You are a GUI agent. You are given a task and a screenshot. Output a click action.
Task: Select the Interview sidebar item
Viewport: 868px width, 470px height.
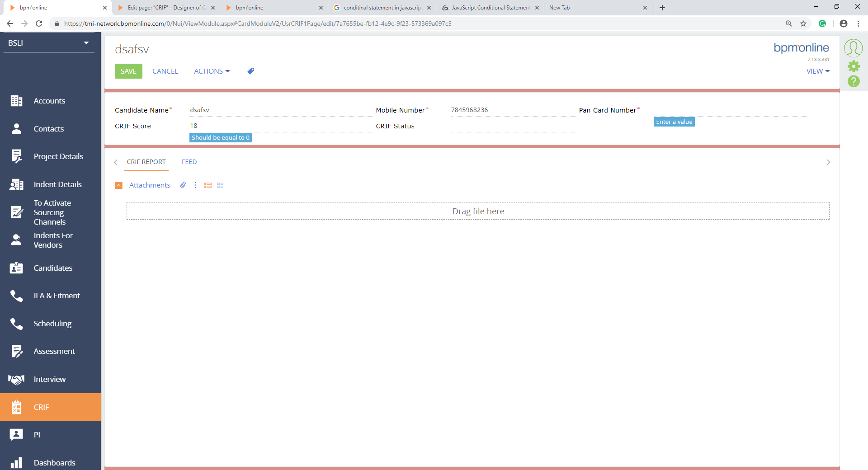click(50, 379)
